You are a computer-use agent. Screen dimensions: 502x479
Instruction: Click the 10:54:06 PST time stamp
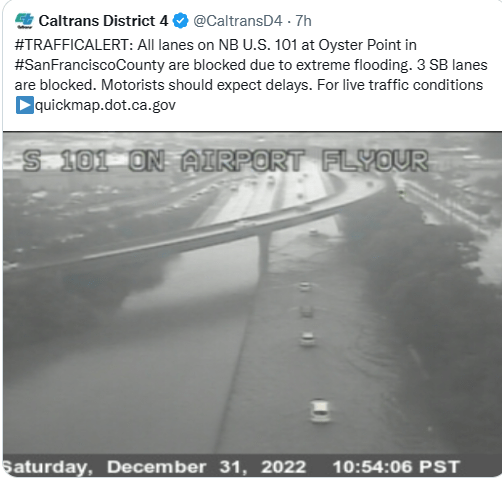tap(396, 467)
